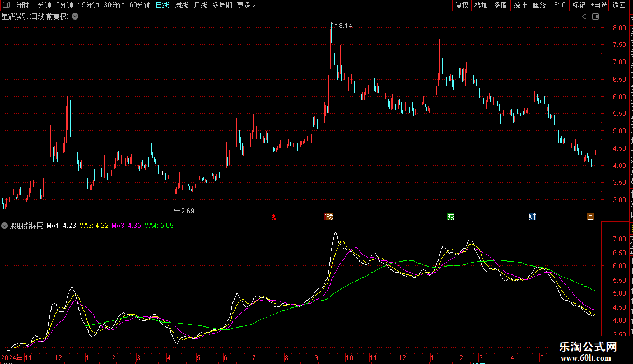Click the green 减 marker icon
This screenshot has height=364, width=633.
(x=450, y=217)
